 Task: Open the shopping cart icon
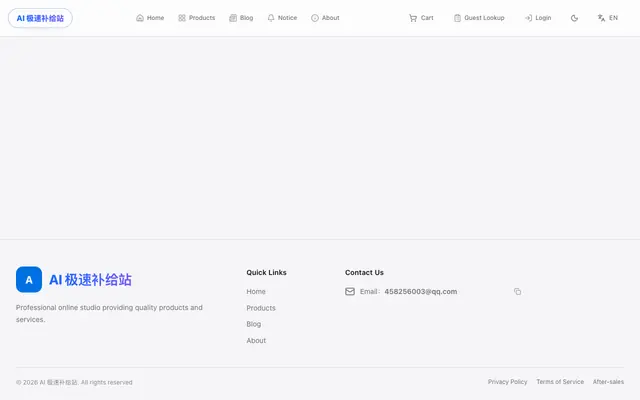coord(413,18)
